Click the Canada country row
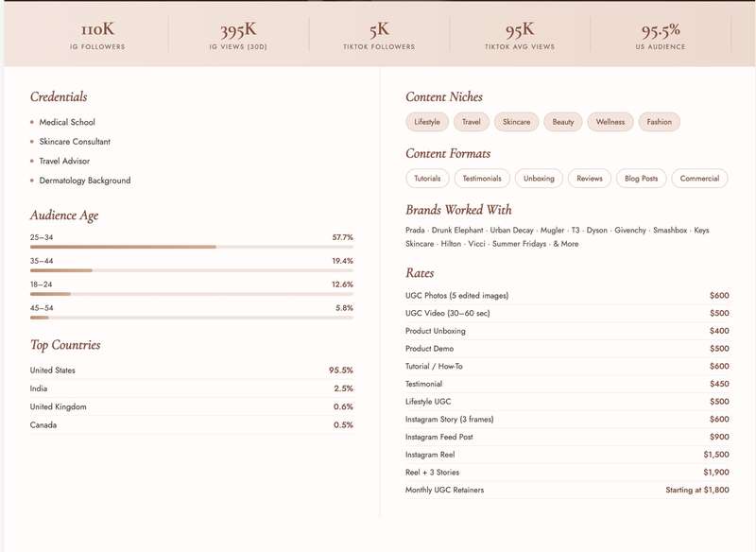Viewport: 756px width, 552px height. [192, 425]
